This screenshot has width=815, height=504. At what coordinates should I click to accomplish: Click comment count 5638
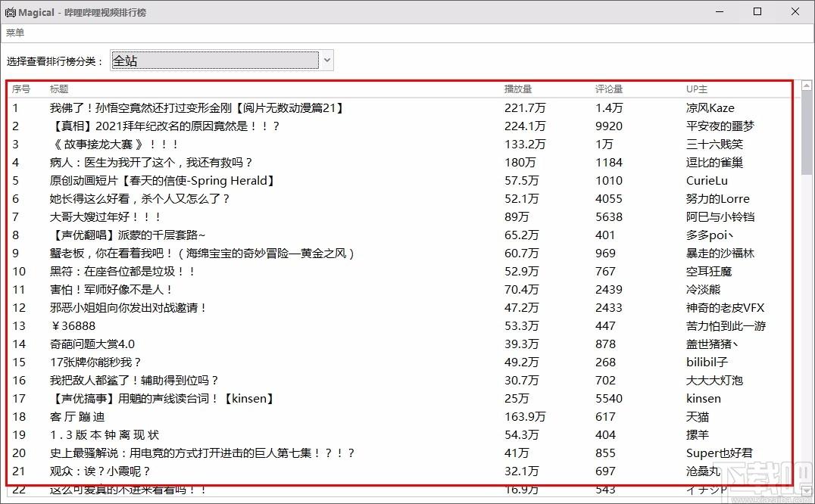(x=609, y=217)
